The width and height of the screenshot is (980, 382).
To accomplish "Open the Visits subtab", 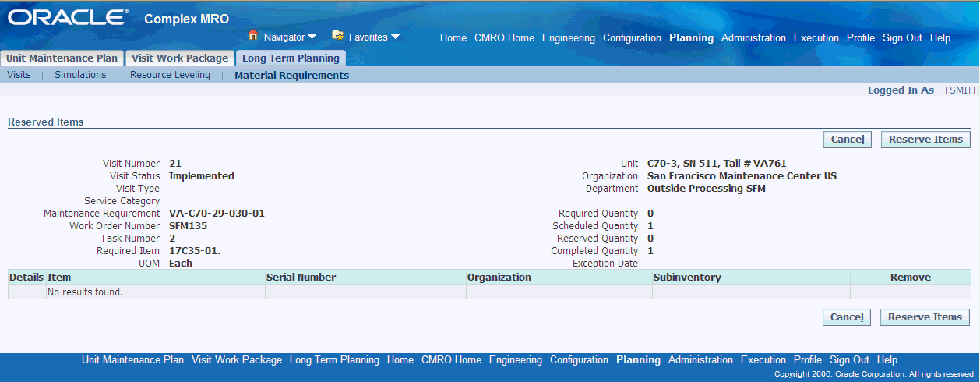I will pyautogui.click(x=19, y=75).
